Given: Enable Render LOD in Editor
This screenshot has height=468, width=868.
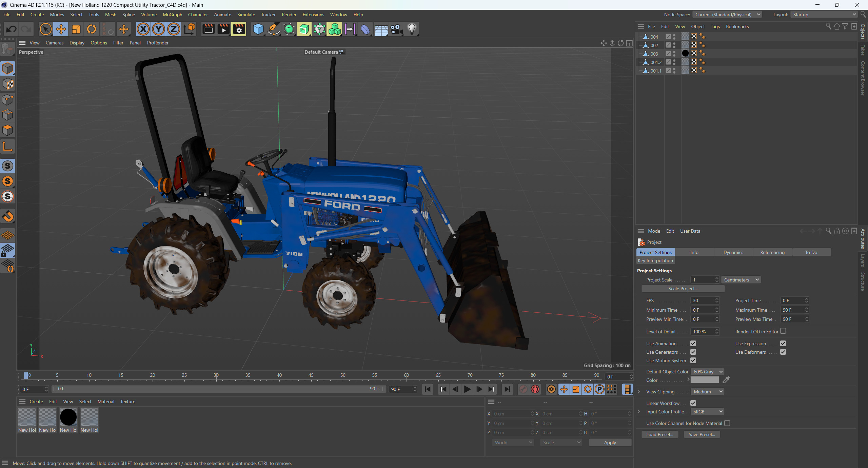Looking at the screenshot, I should 783,331.
